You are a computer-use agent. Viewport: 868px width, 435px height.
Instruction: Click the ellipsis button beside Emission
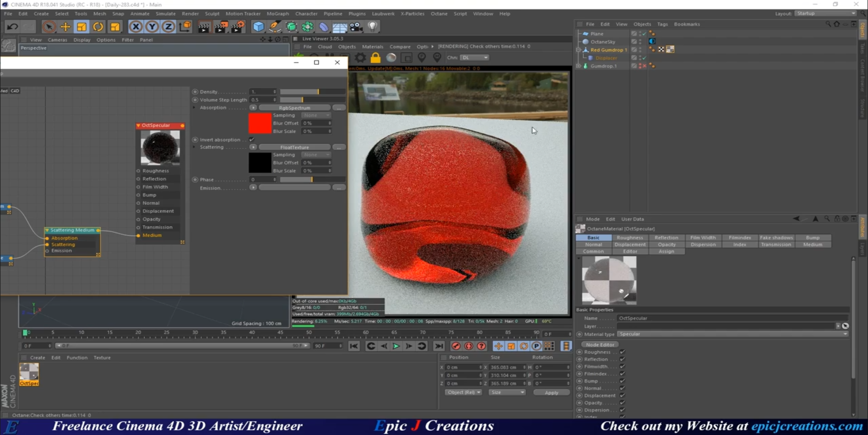point(339,187)
